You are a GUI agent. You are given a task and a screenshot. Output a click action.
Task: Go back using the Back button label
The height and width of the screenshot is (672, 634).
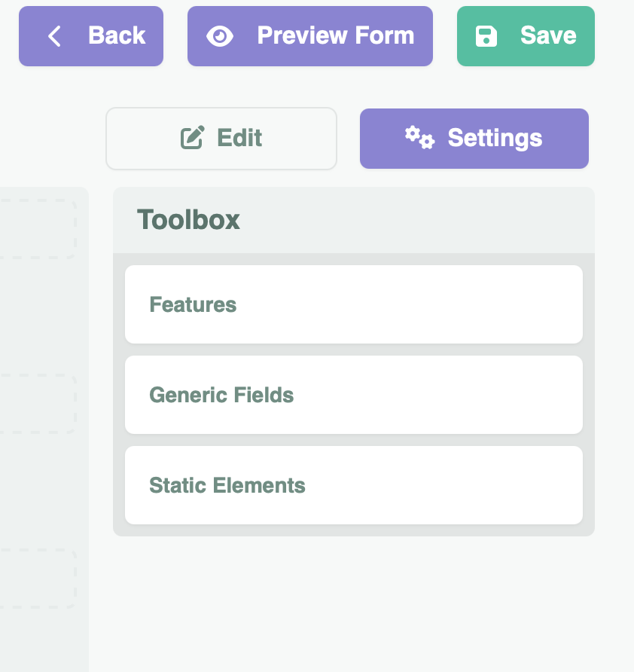[x=116, y=35]
